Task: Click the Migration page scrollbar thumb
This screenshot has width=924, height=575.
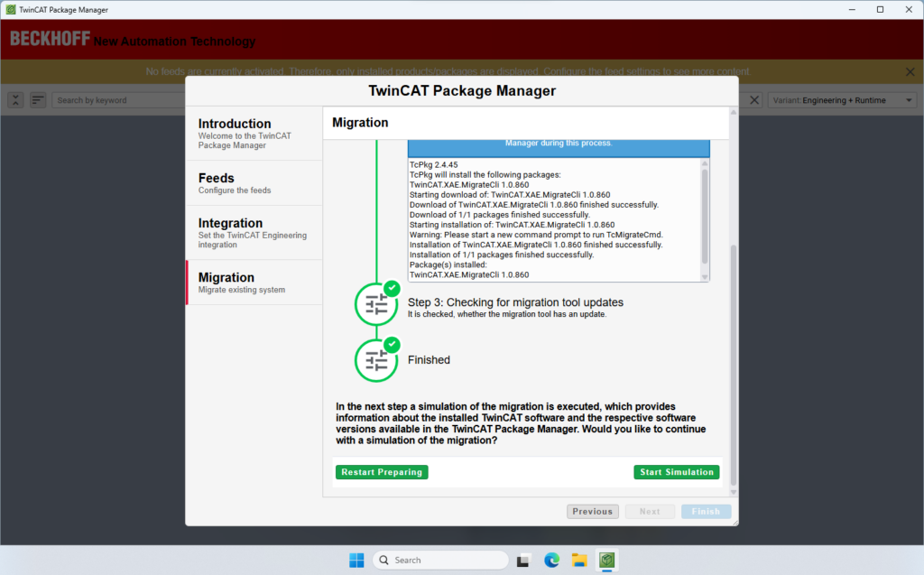Action: pos(734,365)
